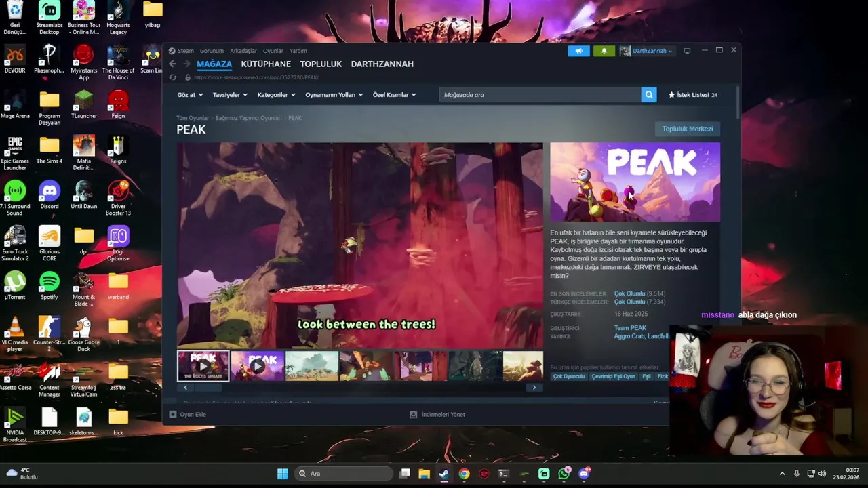Go forward with the Steam forward arrow
The height and width of the screenshot is (488, 868).
tap(186, 64)
